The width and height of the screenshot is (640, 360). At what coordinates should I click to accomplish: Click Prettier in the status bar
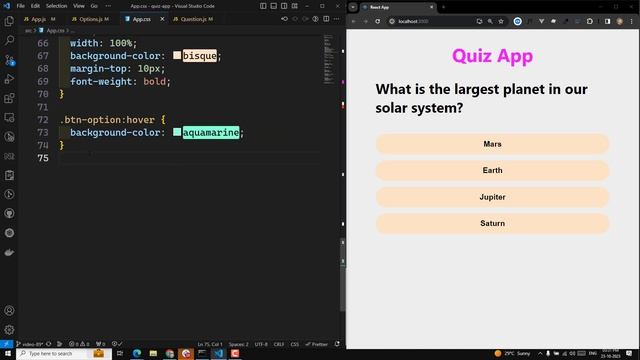coord(317,344)
